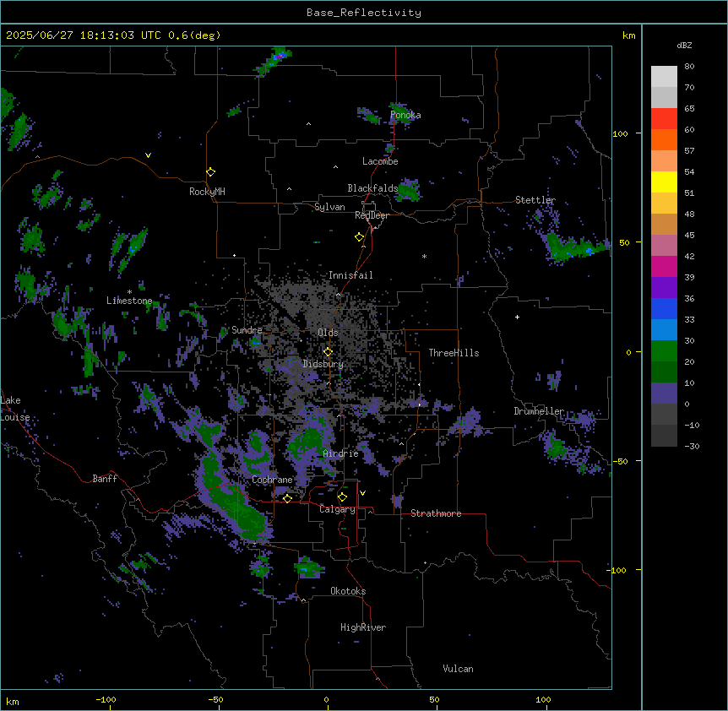Click the Base_Reflectivity title text

tap(364, 13)
